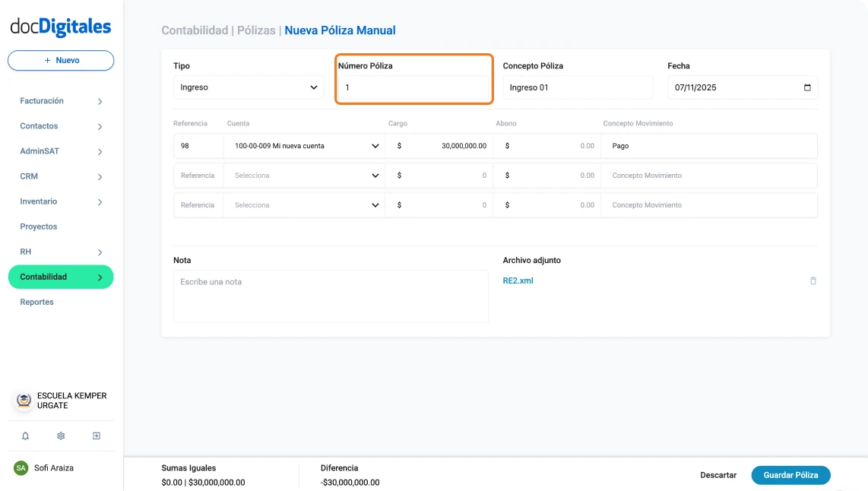Open the second row Selecciona account dropdown

coord(304,176)
